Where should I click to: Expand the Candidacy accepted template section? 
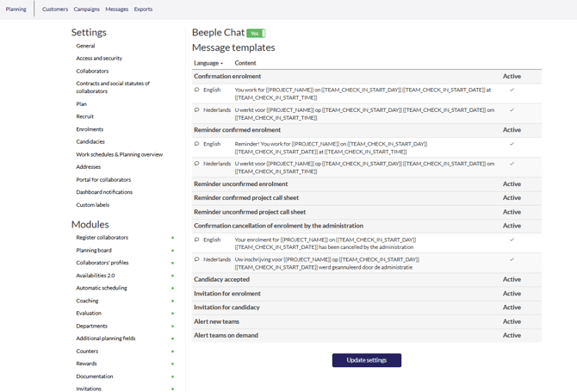[x=221, y=279]
